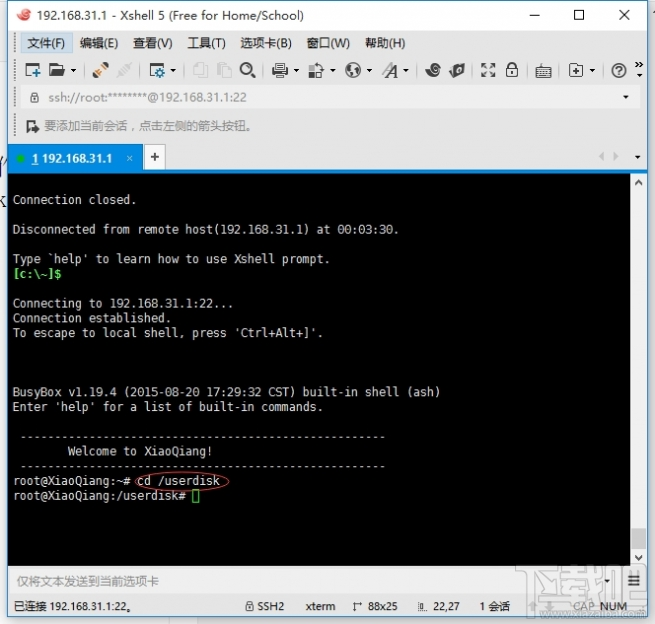Click the Lock screen padlock icon
This screenshot has height=624, width=655.
512,70
